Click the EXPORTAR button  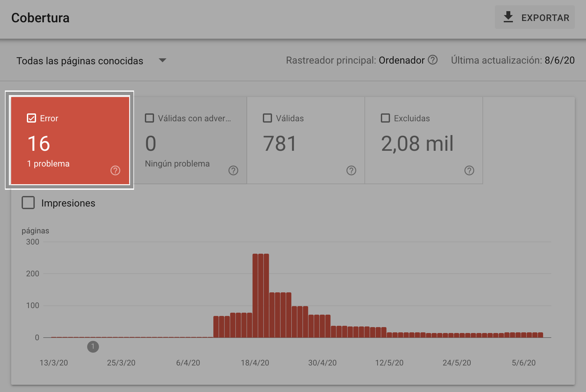pos(535,17)
